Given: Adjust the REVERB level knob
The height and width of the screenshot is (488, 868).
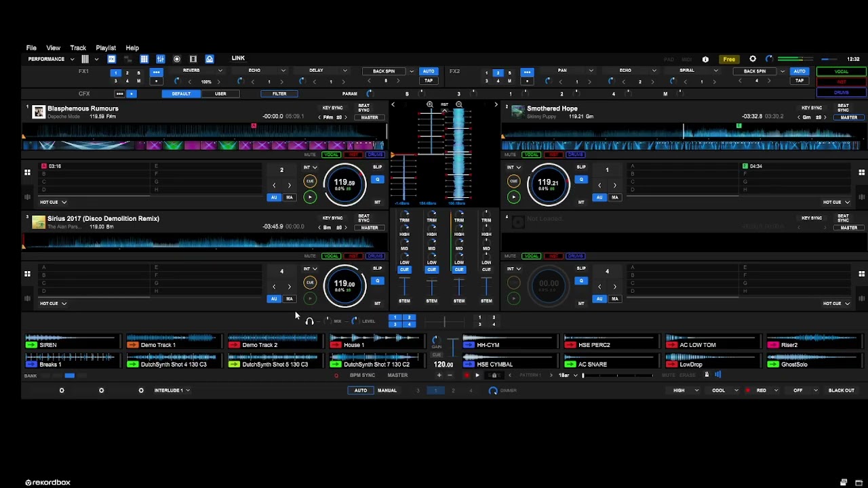Looking at the screenshot, I should [x=177, y=81].
